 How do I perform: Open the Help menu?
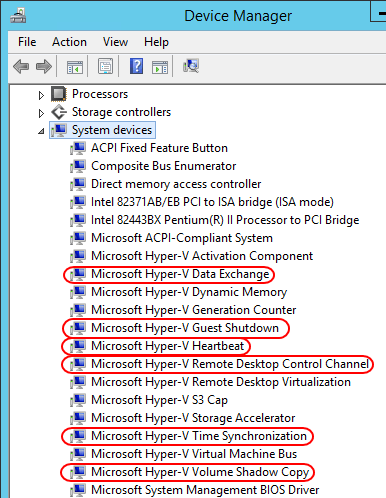coord(156,43)
